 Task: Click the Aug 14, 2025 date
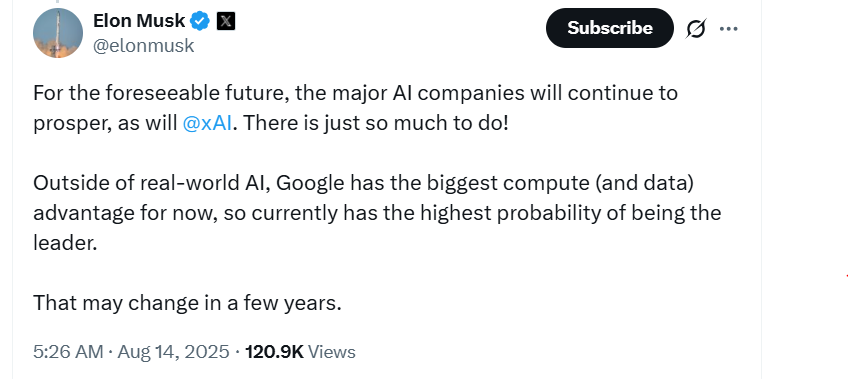(x=173, y=352)
